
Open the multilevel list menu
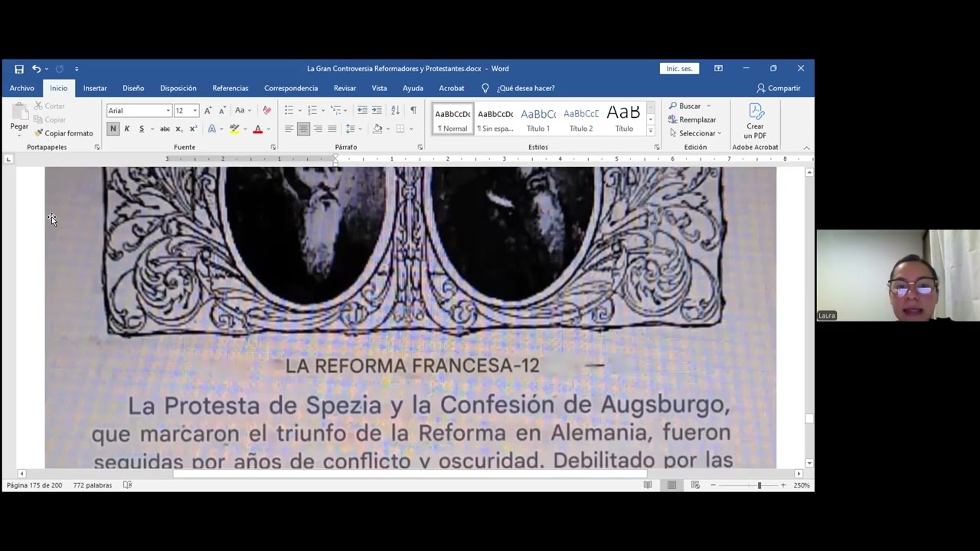coord(336,111)
